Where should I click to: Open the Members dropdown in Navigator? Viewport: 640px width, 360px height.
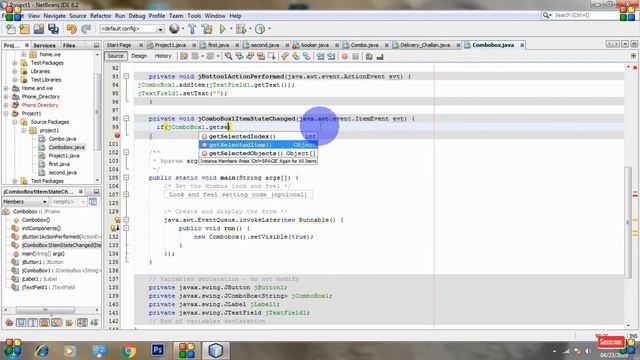click(25, 202)
